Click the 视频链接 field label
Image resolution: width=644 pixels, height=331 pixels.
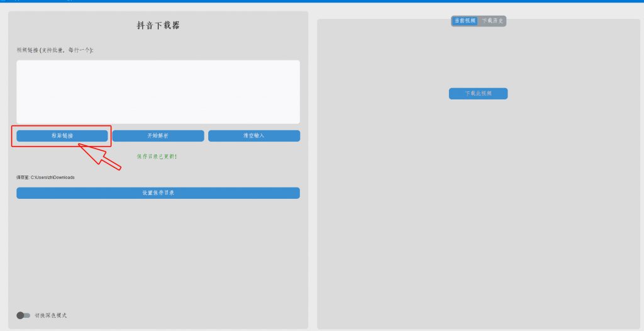click(55, 50)
